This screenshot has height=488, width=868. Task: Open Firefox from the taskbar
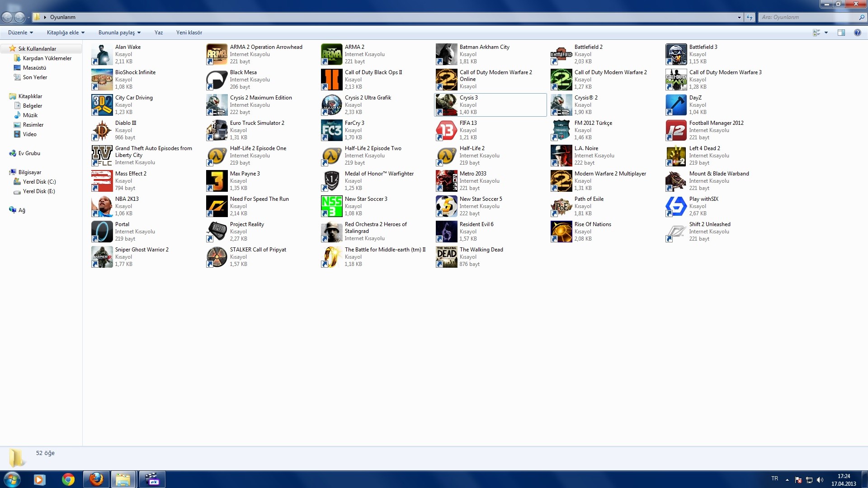point(96,479)
